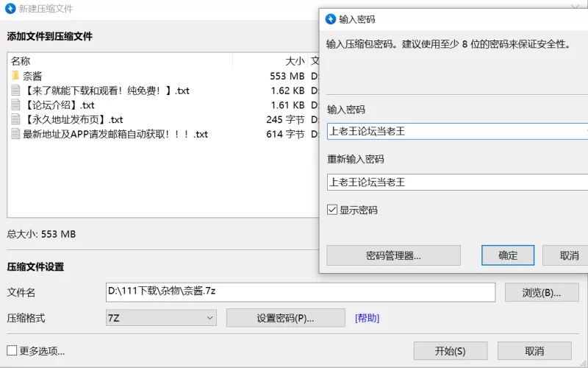Click the 245 字节 size cell
This screenshot has height=368, width=588.
[285, 119]
